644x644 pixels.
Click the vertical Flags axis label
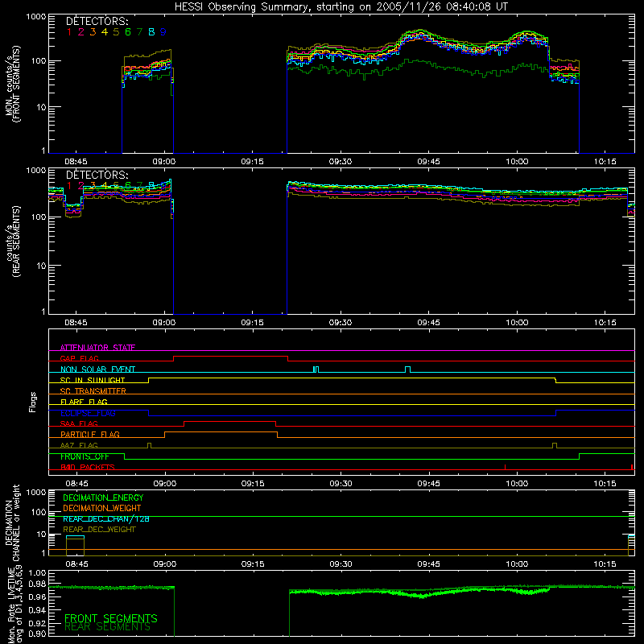tap(32, 402)
